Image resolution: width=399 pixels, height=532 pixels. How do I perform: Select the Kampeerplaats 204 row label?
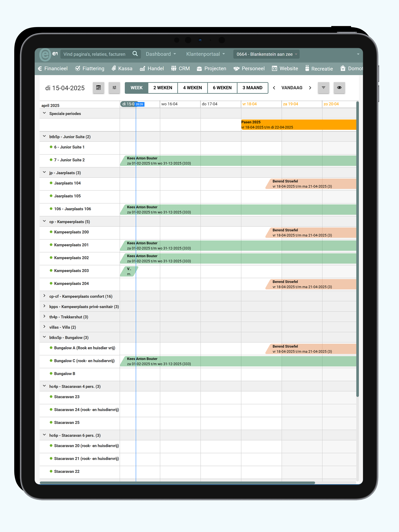71,284
